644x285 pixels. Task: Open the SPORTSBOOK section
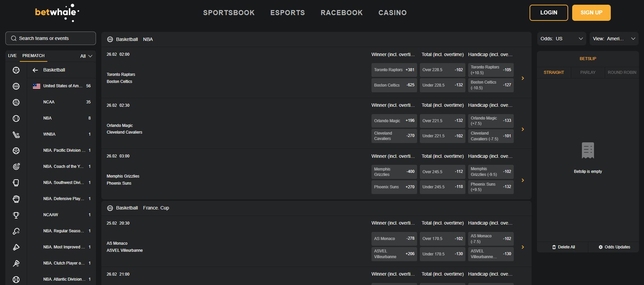(229, 13)
